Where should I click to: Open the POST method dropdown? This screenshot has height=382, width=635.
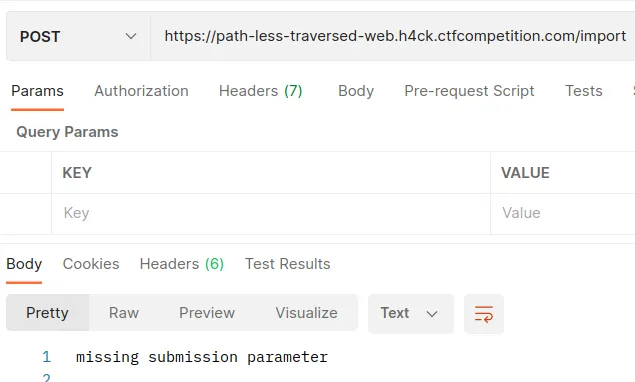click(78, 36)
